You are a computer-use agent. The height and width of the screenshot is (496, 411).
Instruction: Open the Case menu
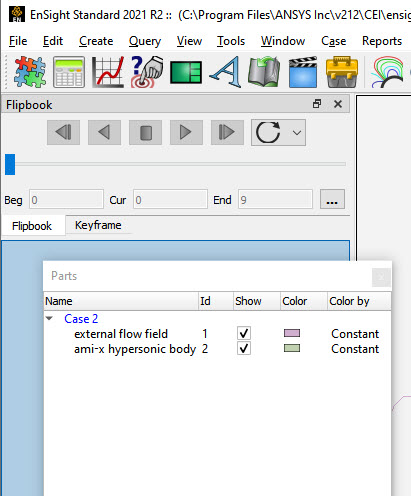click(x=333, y=41)
